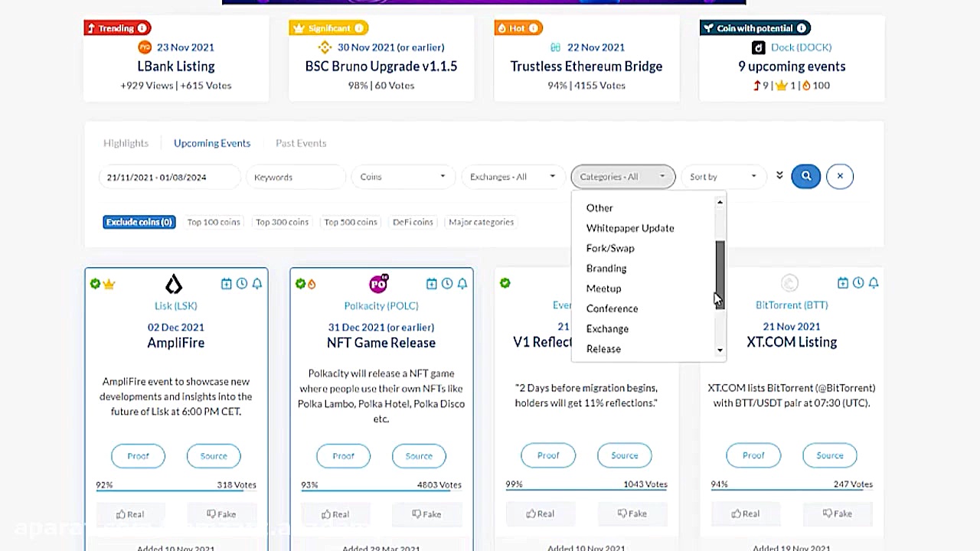This screenshot has width=980, height=551.
Task: Open Source for Lisk AmpliFire event
Action: [214, 456]
